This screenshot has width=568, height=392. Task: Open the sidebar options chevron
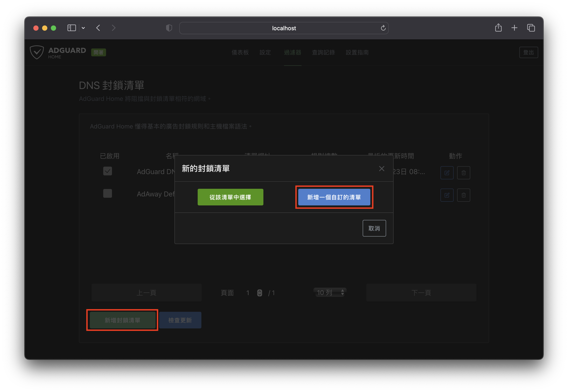[x=83, y=28]
